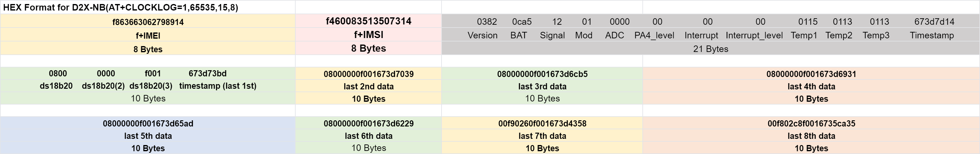Click the Version 0382 value
Viewport: 980px width, 154px height.
pyautogui.click(x=487, y=22)
